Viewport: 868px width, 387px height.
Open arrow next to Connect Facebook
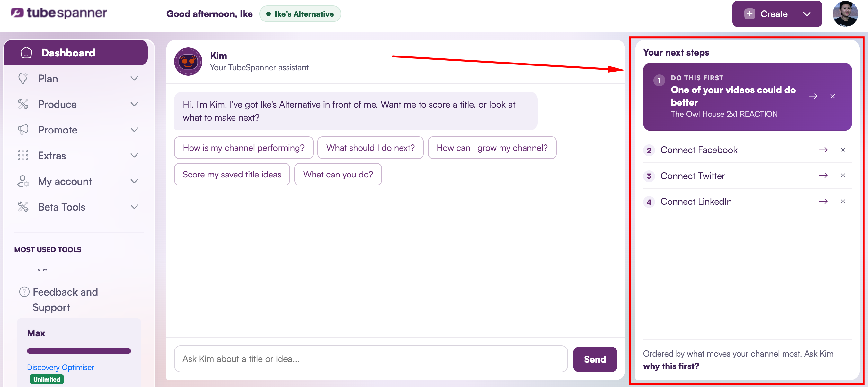click(823, 150)
